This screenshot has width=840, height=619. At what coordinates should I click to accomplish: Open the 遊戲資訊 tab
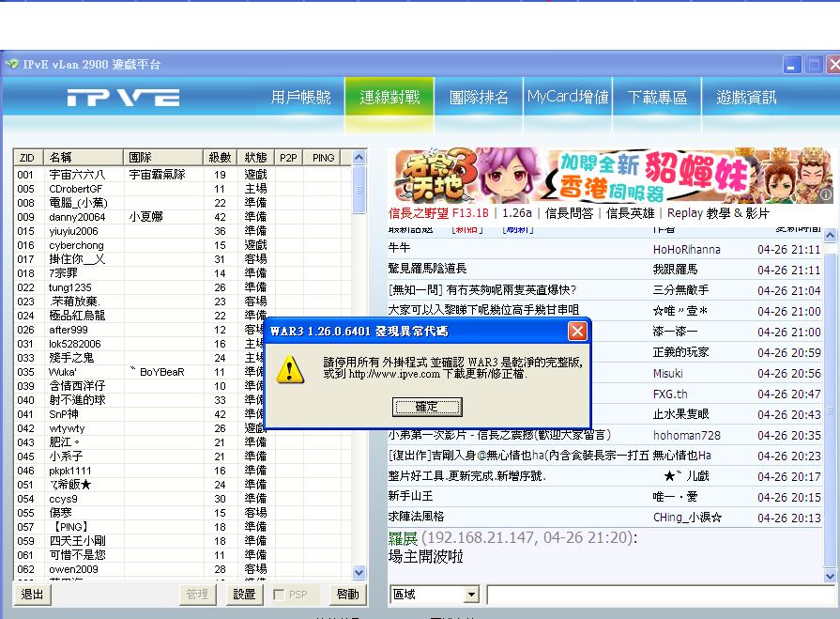[x=746, y=97]
